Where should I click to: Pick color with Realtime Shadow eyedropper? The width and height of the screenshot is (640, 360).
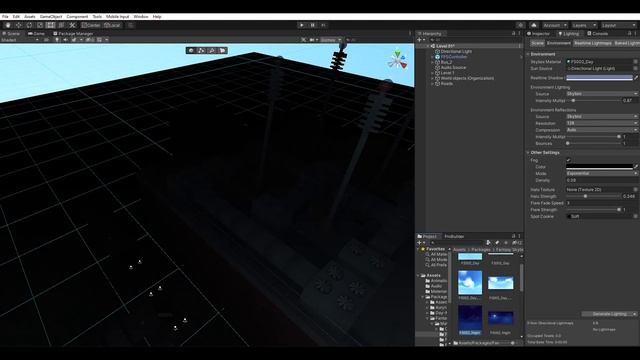pyautogui.click(x=636, y=78)
